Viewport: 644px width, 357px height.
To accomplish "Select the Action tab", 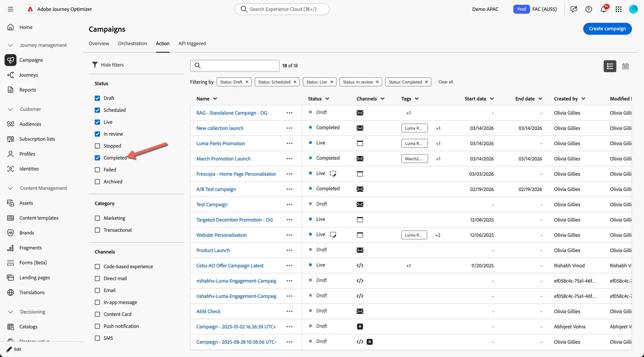I will point(162,44).
